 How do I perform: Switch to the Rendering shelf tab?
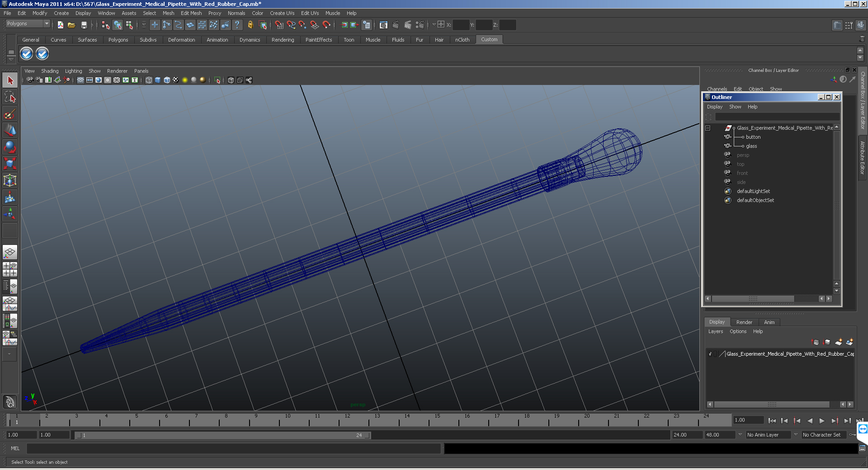(283, 40)
